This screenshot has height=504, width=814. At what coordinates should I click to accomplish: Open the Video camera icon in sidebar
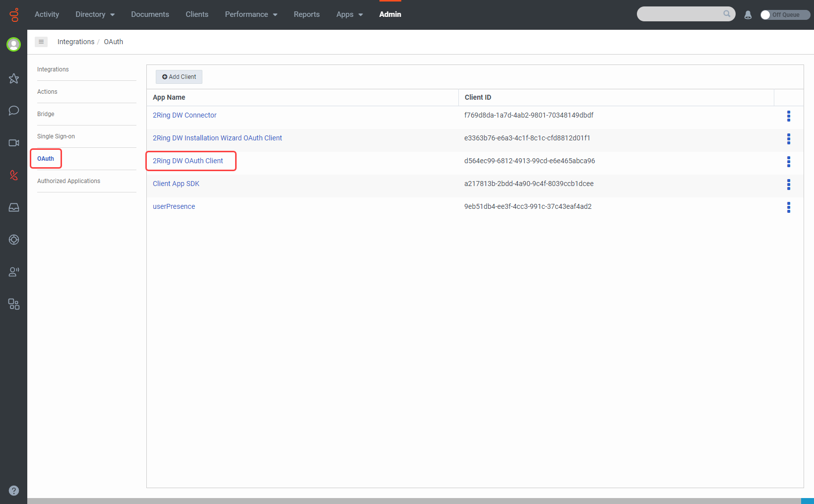coord(14,143)
